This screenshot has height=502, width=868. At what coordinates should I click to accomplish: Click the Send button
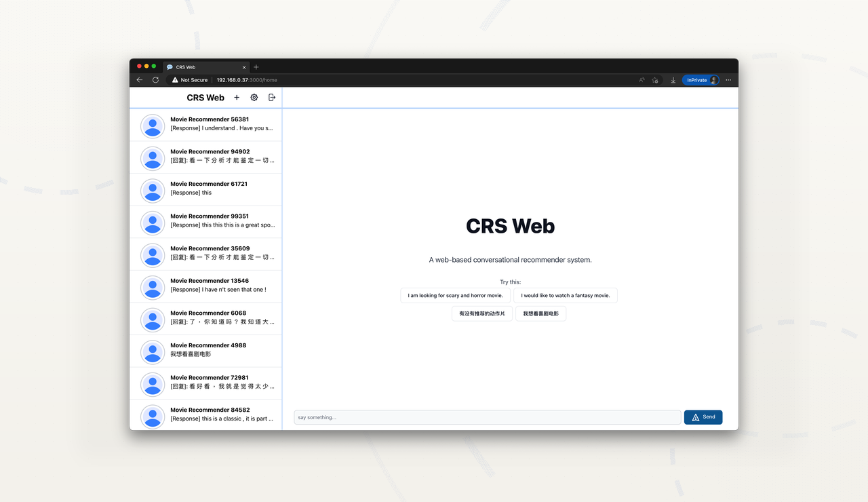tap(703, 417)
